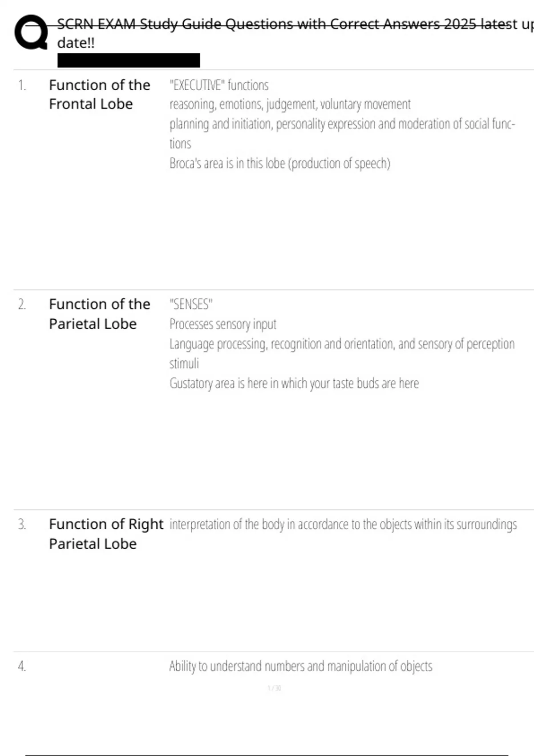
Task: Click the "1 / 30" page indicator
Action: pyautogui.click(x=274, y=688)
